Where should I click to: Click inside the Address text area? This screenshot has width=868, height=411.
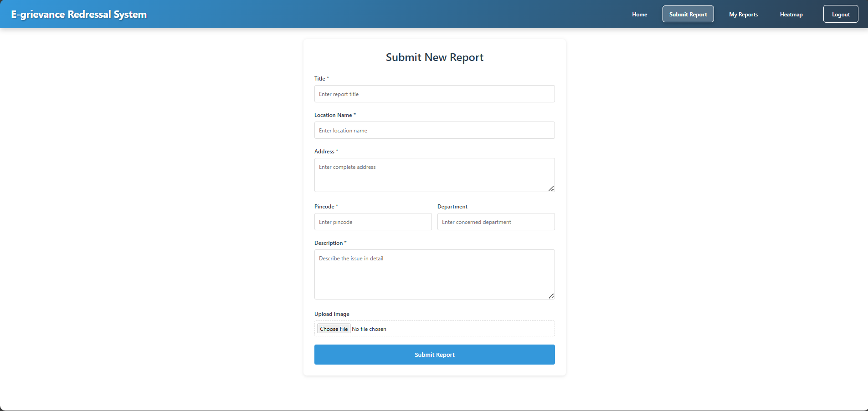coord(434,175)
